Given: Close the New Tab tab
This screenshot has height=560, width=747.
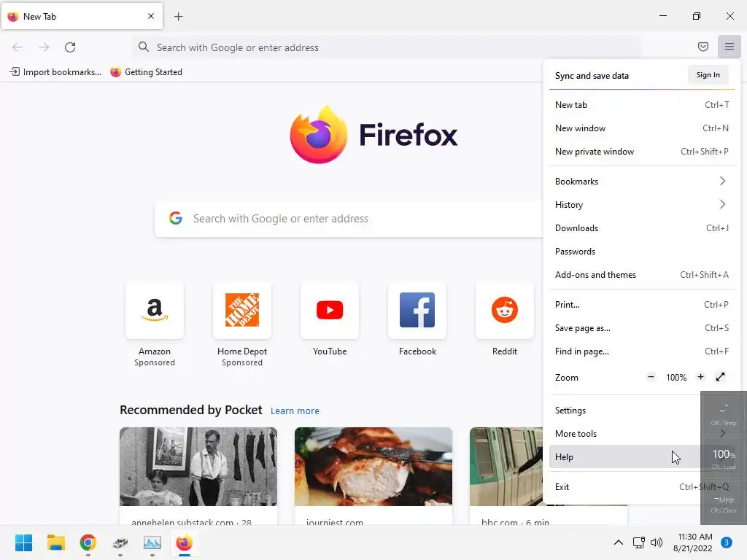Looking at the screenshot, I should click(150, 16).
